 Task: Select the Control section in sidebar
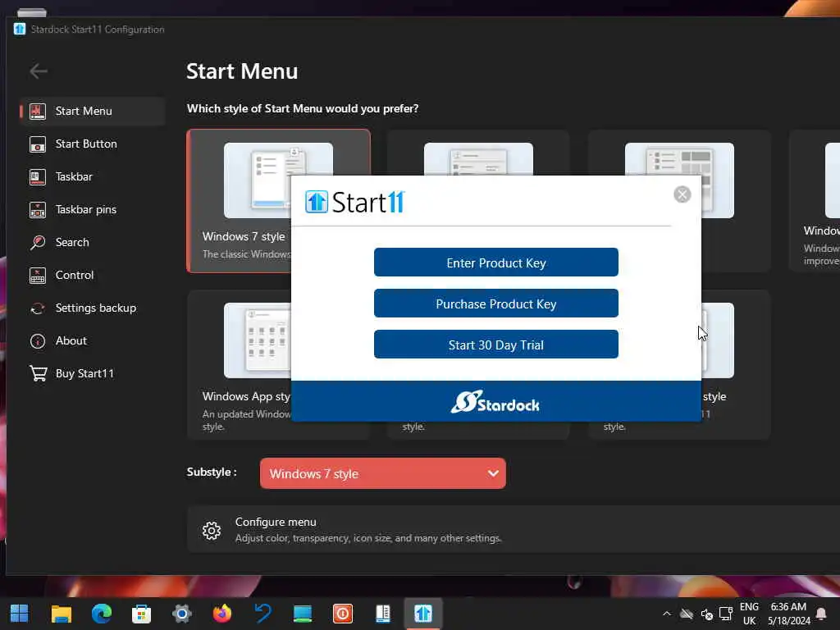[x=92, y=275]
